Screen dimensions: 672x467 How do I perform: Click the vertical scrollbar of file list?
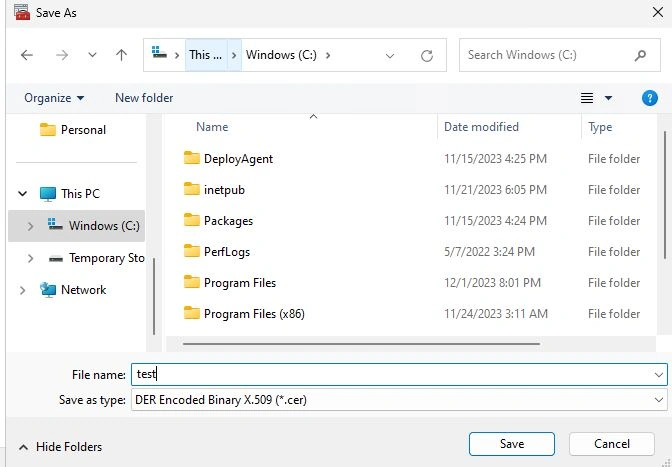click(665, 195)
